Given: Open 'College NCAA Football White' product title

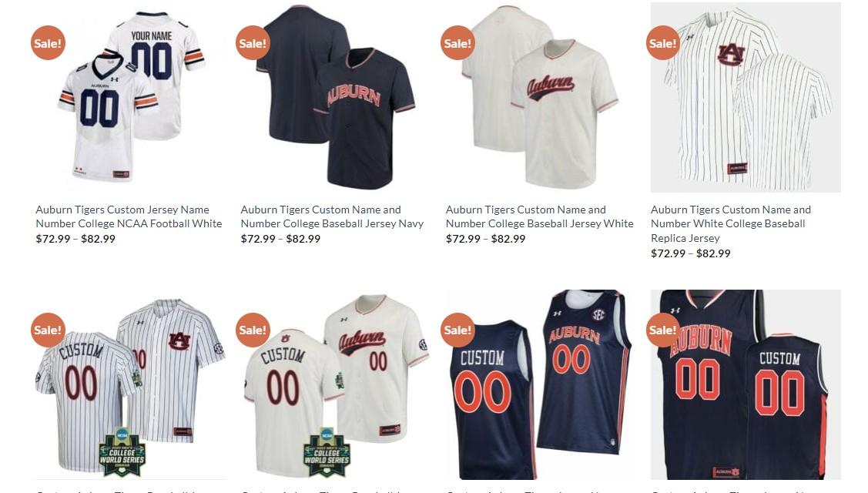Looking at the screenshot, I should point(129,216).
